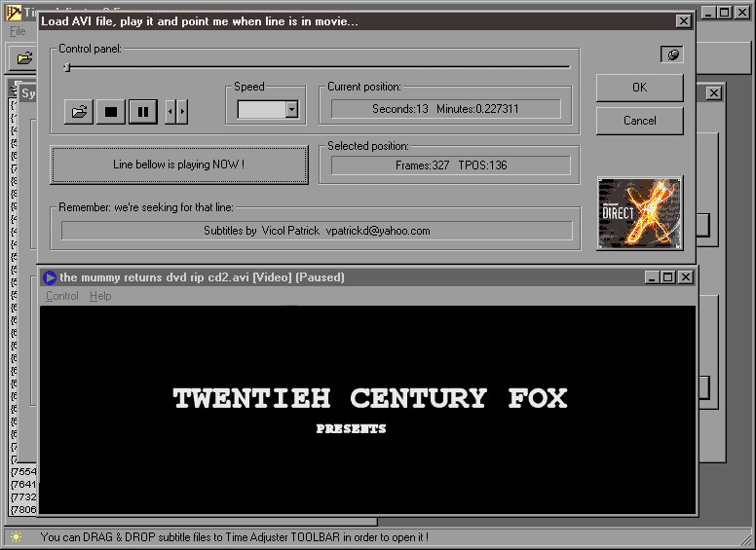Image resolution: width=756 pixels, height=550 pixels.
Task: Click the movie position slider thumb
Action: [67, 67]
